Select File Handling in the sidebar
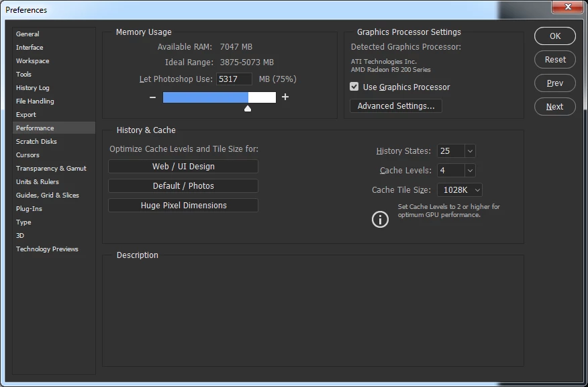Screen dimensions: 588x387 pos(54,101)
